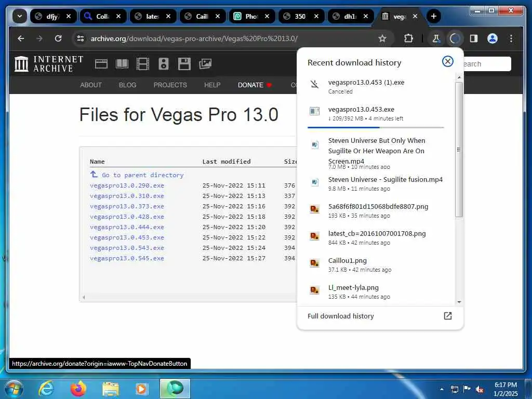
Task: Download vegaspro13.0.373.exe link
Action: [x=127, y=206]
